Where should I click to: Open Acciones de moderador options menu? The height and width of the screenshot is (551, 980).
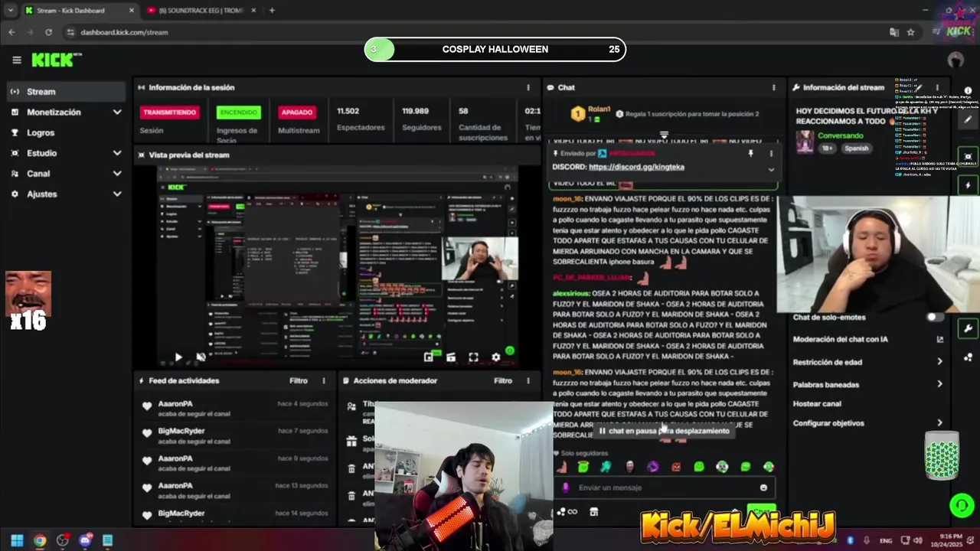pyautogui.click(x=528, y=380)
